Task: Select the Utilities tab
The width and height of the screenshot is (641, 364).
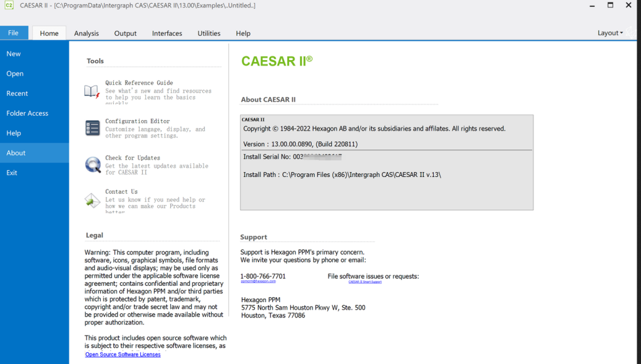Action: [x=209, y=34]
